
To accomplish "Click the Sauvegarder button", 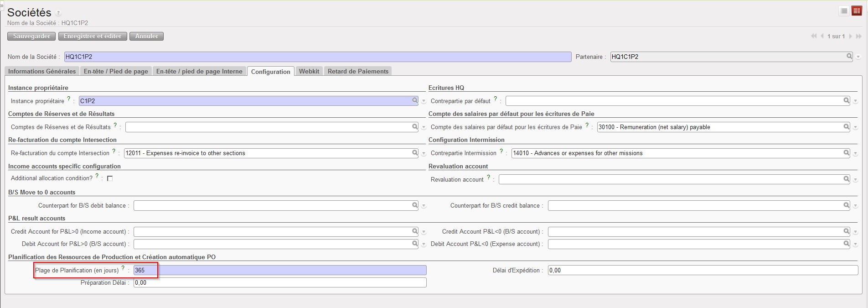I will (x=31, y=36).
